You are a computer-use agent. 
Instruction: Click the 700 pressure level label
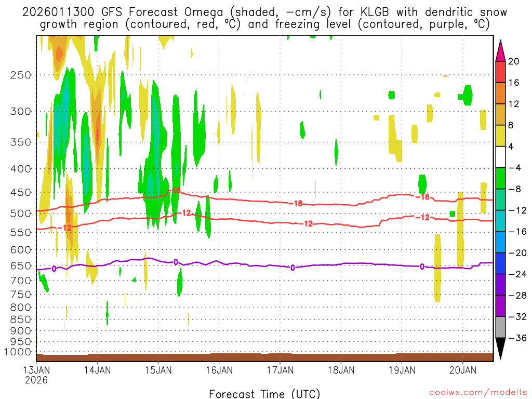21,281
